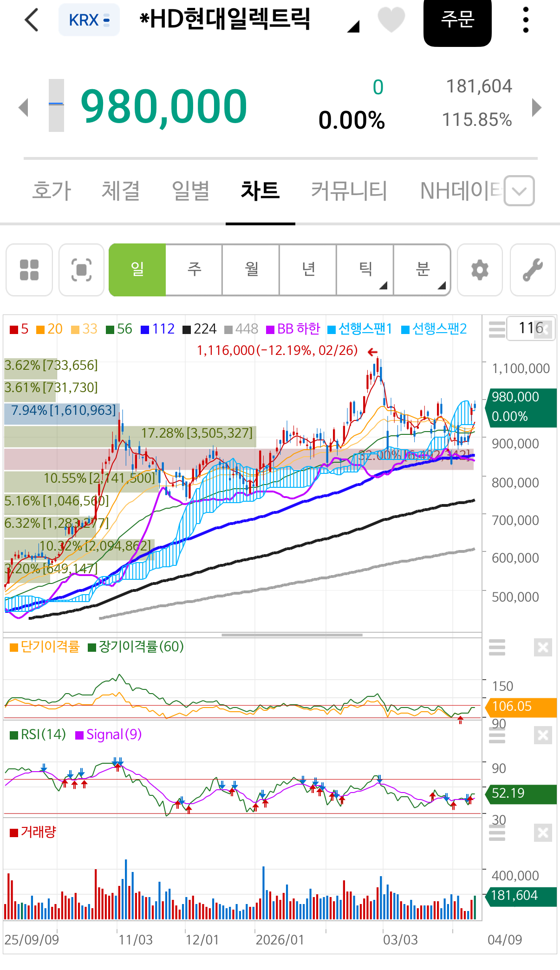Close the RSI indicator panel

coord(543,735)
